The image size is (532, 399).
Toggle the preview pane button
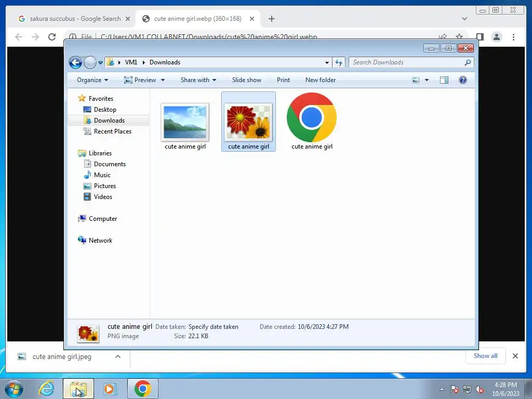coord(444,80)
